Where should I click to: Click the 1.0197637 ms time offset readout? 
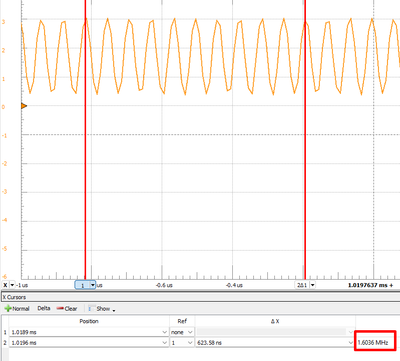[x=370, y=285]
